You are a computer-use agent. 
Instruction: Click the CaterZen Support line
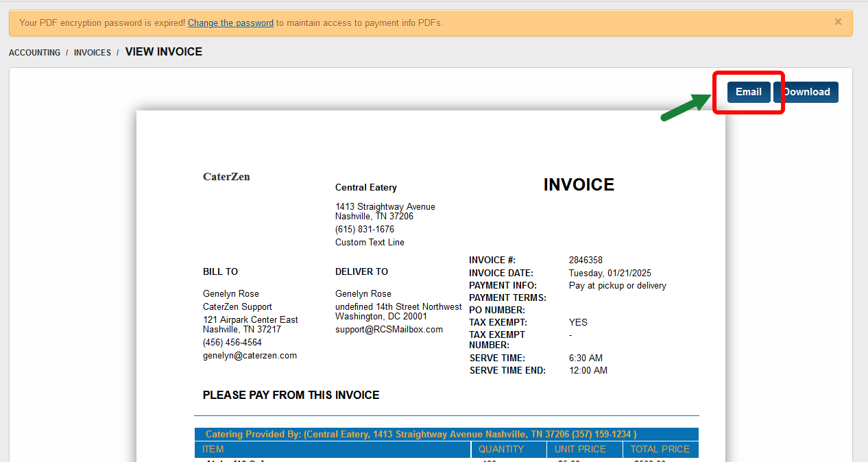click(x=237, y=307)
